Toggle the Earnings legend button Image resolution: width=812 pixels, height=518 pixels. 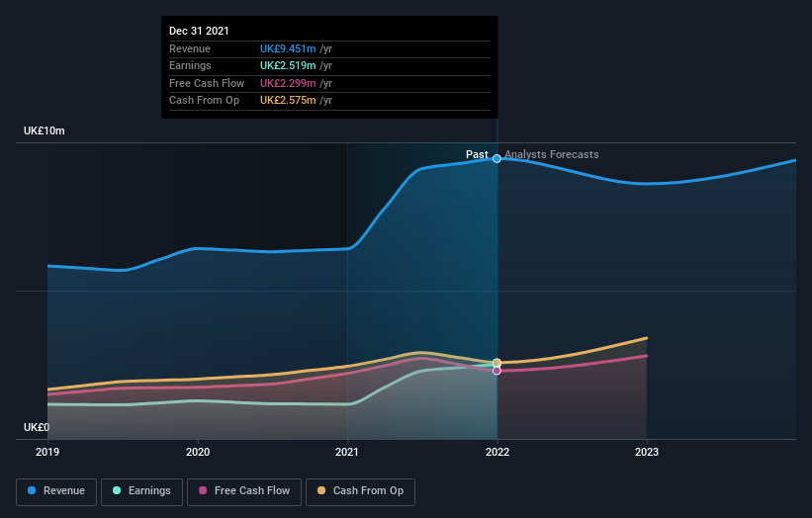point(141,491)
